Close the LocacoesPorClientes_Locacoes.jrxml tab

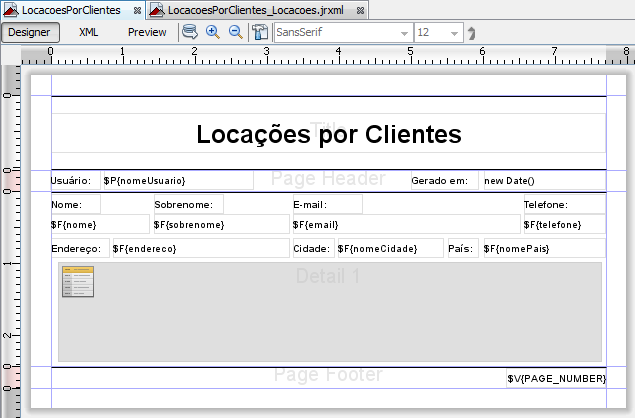360,9
